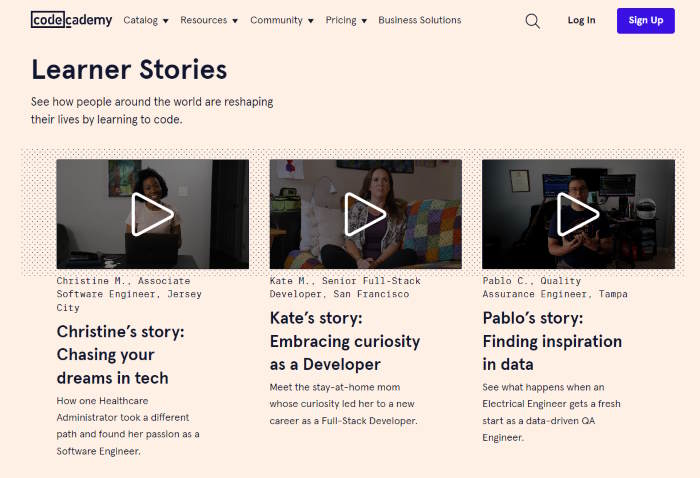The height and width of the screenshot is (478, 700).
Task: Expand the Resources dropdown
Action: coord(209,20)
